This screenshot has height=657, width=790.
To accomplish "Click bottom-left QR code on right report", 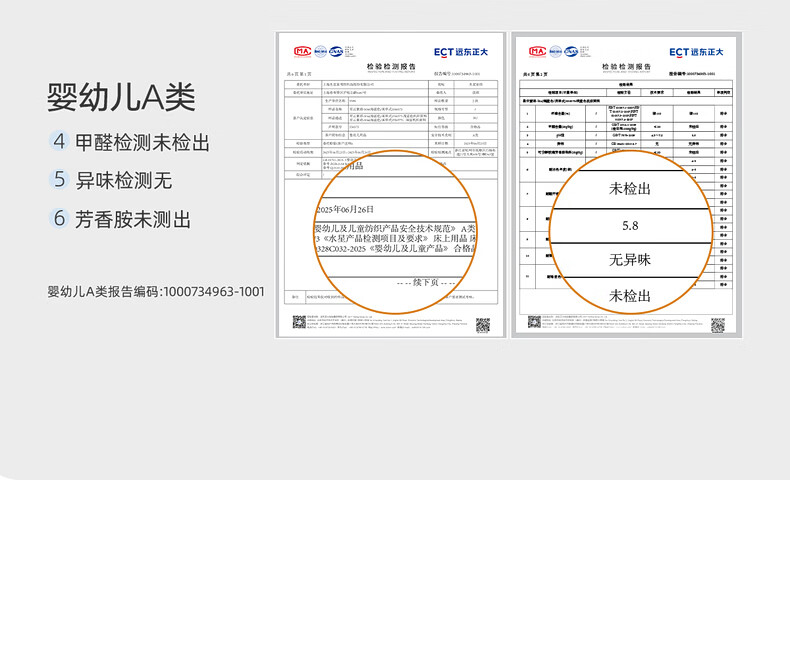I will click(535, 322).
